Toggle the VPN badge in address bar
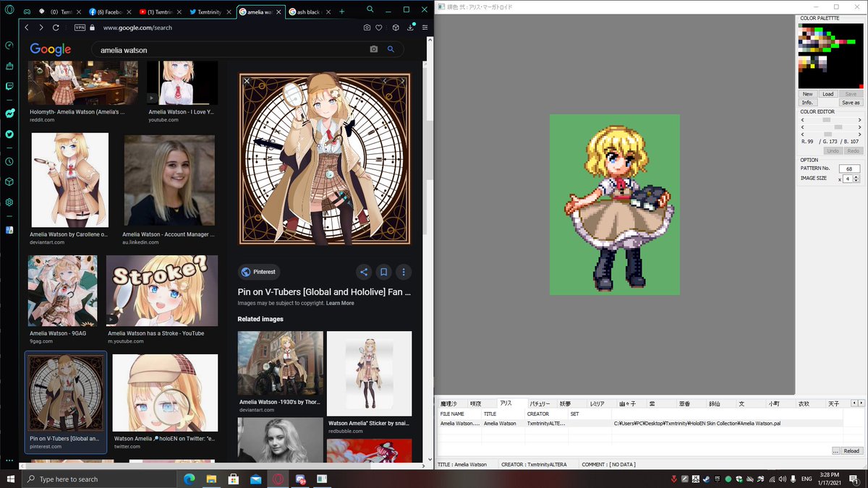The width and height of the screenshot is (868, 488). pyautogui.click(x=80, y=27)
